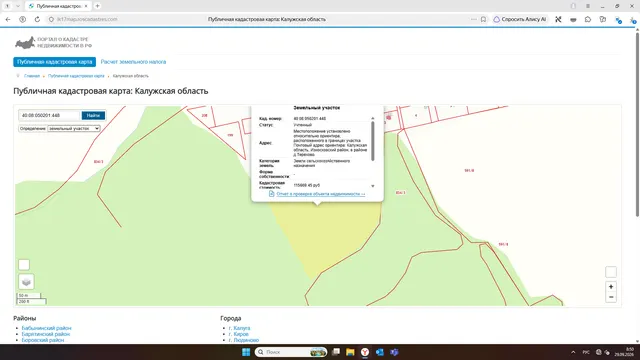Viewport: 640px width, 360px height.
Task: Toggle the white square control above layers icon
Action: [24, 265]
